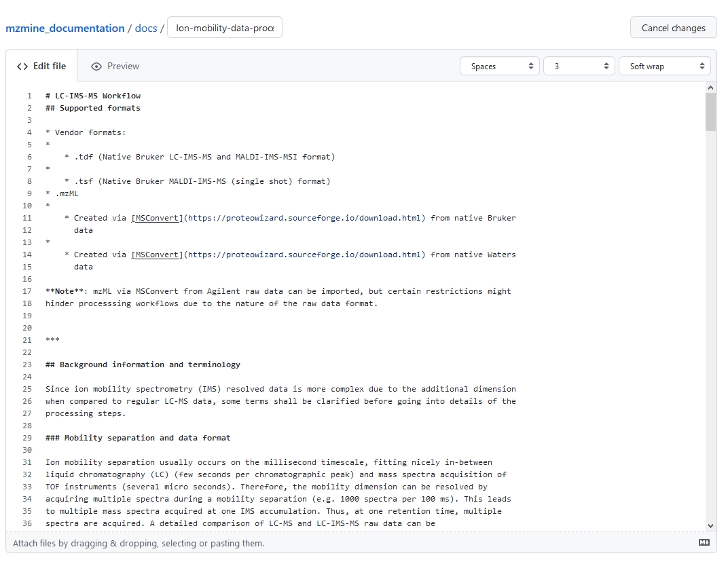Click the '* Vendor formats:' line
Screen dimensions: 728x562
(x=86, y=132)
